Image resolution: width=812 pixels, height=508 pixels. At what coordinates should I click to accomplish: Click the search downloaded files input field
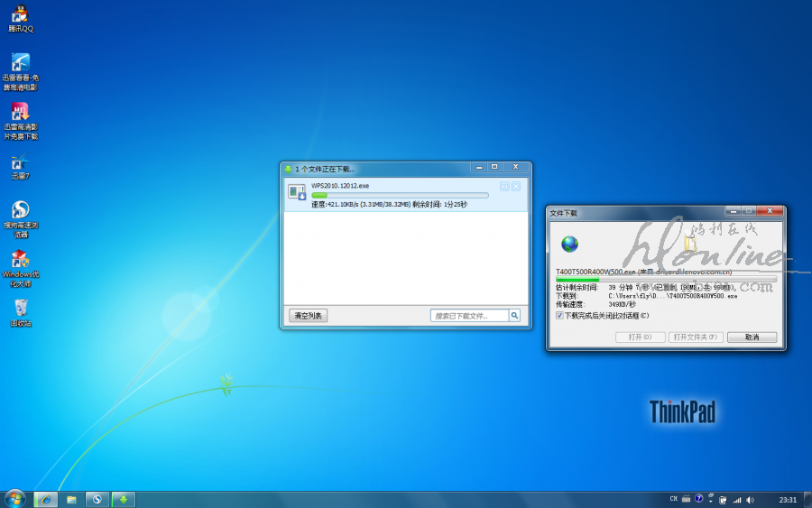[x=470, y=316]
